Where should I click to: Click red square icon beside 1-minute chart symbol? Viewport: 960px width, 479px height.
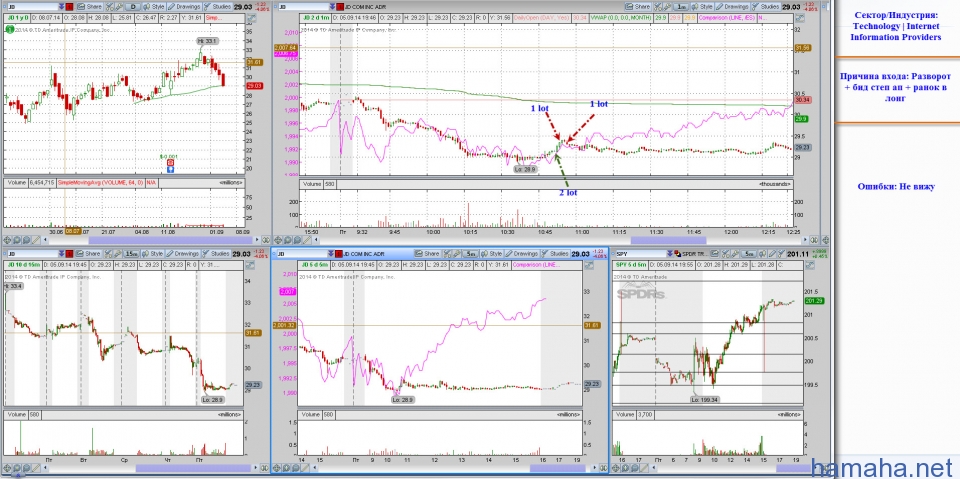340,6
